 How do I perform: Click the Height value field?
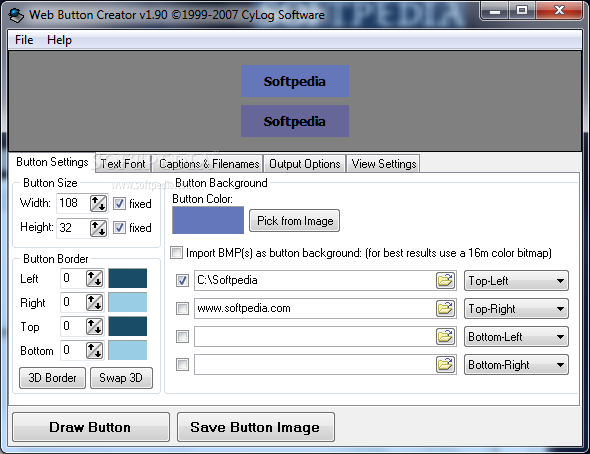tap(73, 228)
